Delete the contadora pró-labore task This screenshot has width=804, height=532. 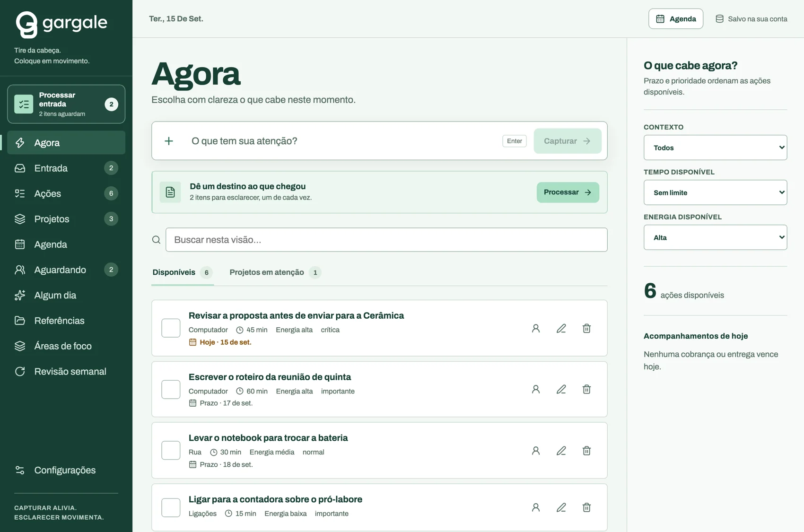(x=586, y=507)
